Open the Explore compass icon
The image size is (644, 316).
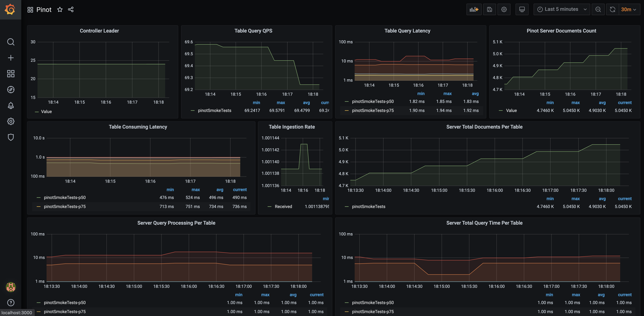click(10, 90)
